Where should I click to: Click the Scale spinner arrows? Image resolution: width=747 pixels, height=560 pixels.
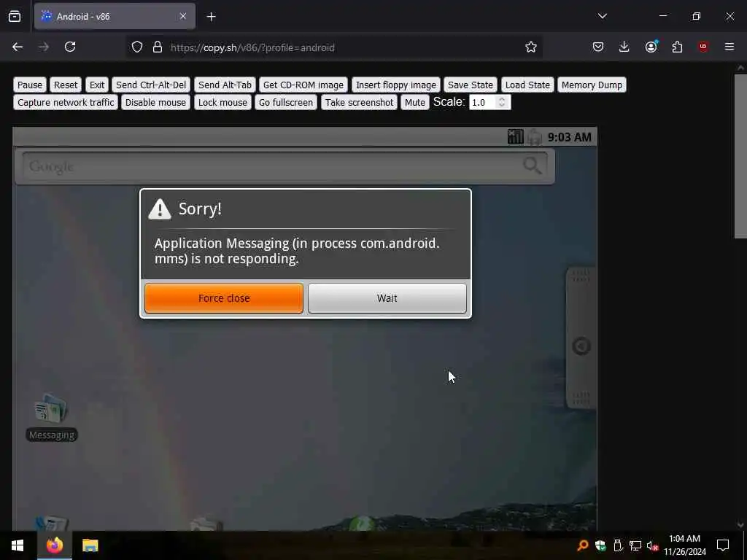click(502, 102)
